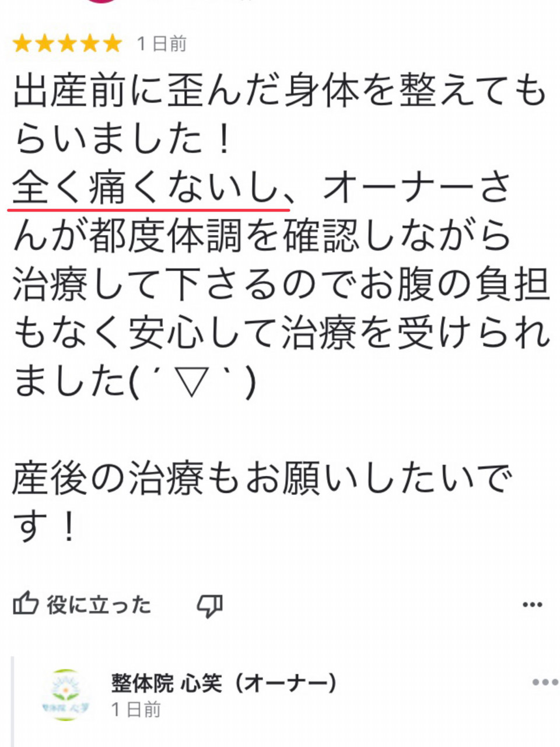Open the review's three-dot options menu
The width and height of the screenshot is (560, 747).
532,605
